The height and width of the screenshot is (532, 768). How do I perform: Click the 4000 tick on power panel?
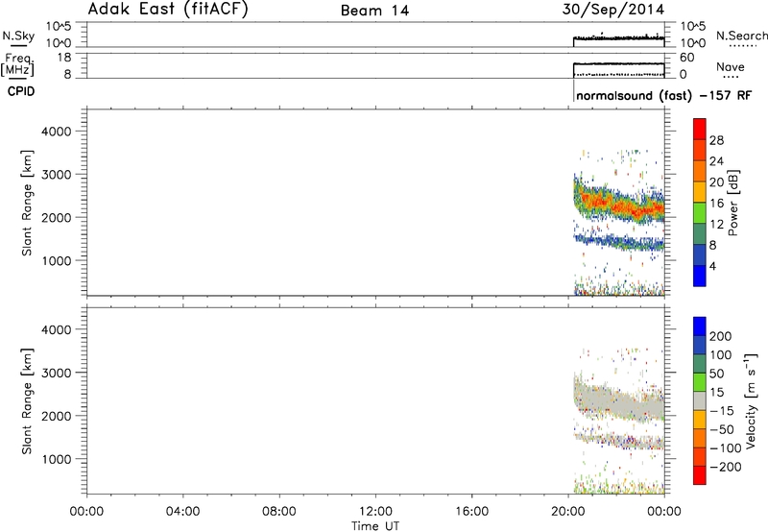tap(57, 132)
